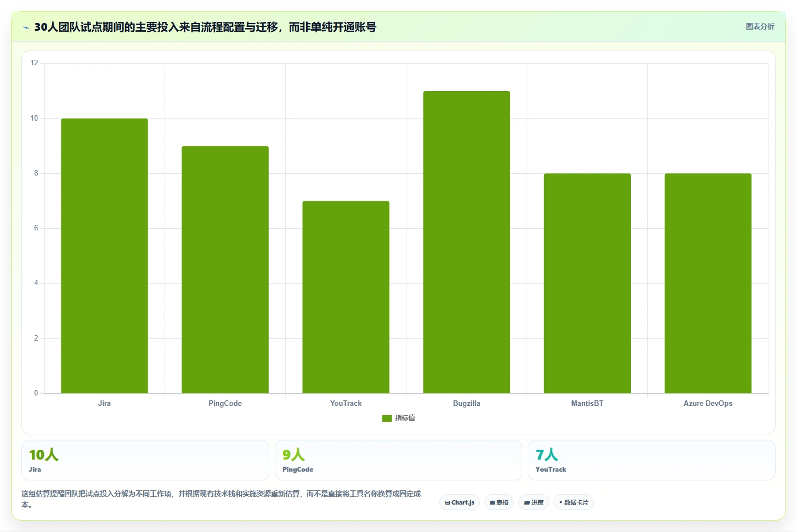Screen dimensions: 797x532
Task: Click the y-axis value 2
Action: tap(36, 338)
